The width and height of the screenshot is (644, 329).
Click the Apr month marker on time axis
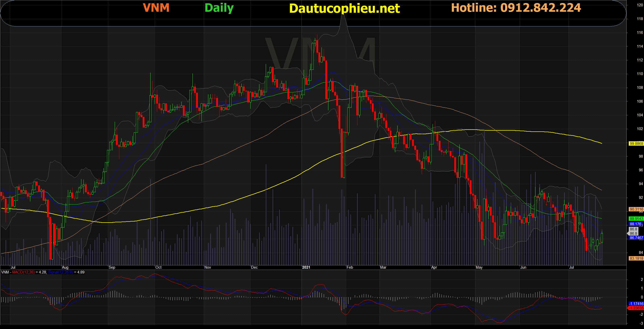[434, 267]
